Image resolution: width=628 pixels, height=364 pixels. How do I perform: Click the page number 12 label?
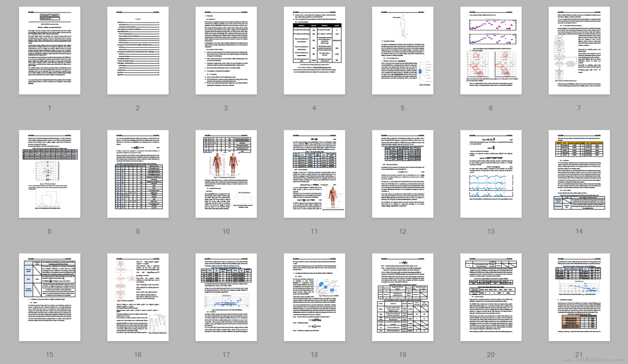[402, 231]
